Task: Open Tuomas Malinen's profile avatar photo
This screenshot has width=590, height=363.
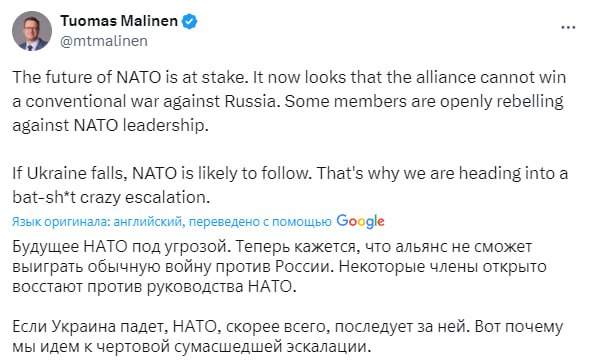Action: coord(32,31)
